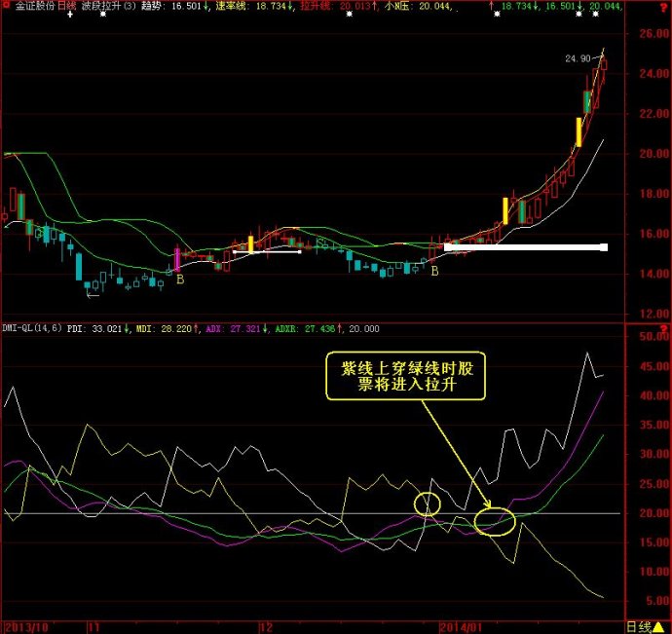Image resolution: width=672 pixels, height=634 pixels.
Task: Click the 45.00 label on the DMI axis
Action: pyautogui.click(x=653, y=366)
